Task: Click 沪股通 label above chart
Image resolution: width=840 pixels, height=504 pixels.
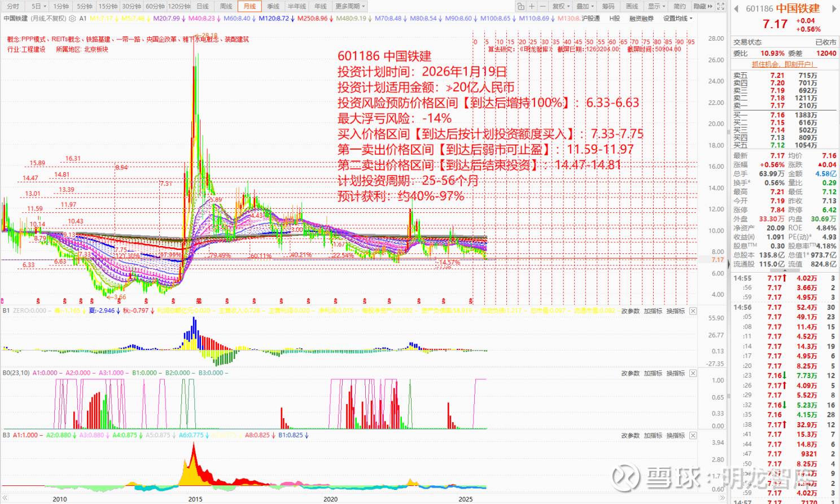Action: 591,19
